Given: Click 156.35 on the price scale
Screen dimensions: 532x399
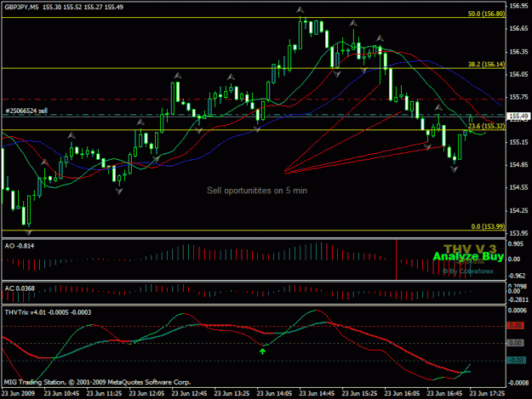Looking at the screenshot, I should pyautogui.click(x=518, y=52).
